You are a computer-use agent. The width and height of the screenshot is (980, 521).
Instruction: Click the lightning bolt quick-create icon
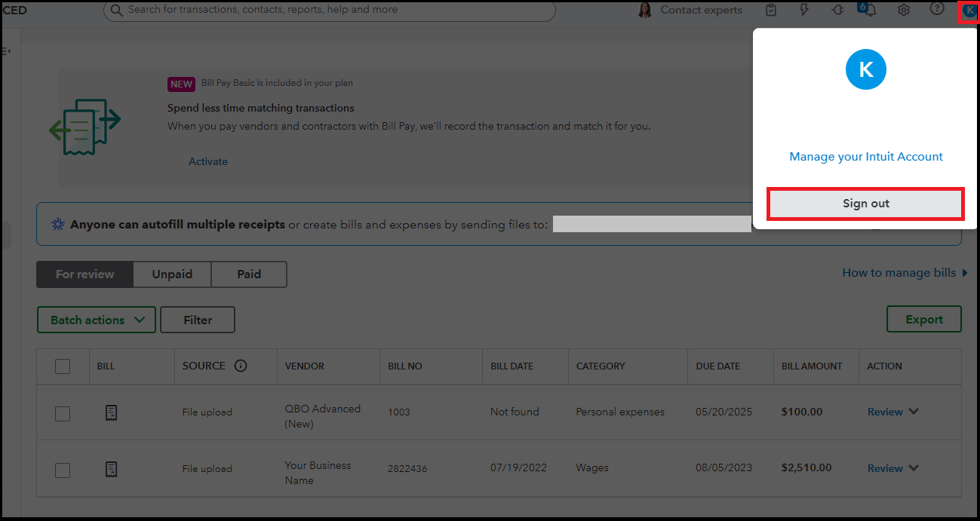(804, 10)
